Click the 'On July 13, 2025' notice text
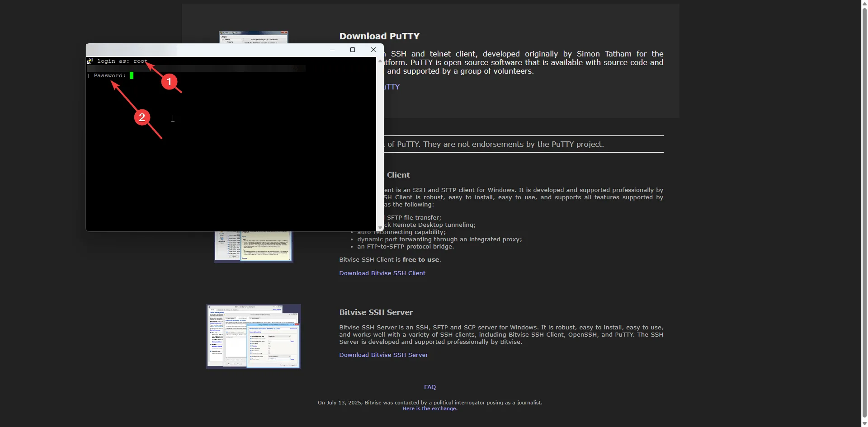 pos(430,403)
